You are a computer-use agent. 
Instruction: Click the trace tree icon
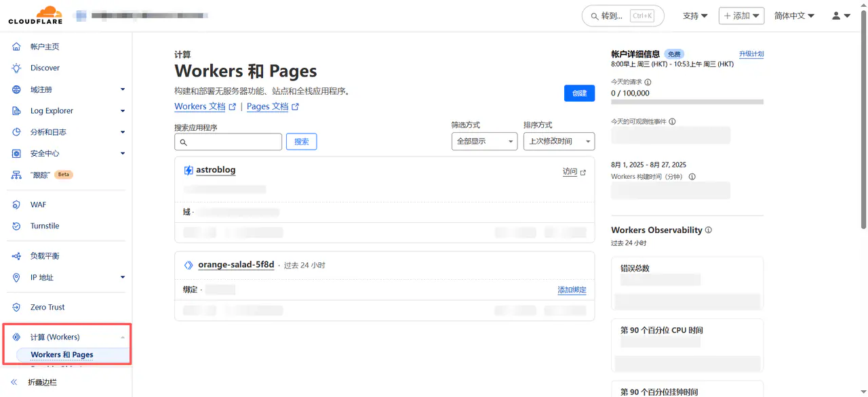pos(16,175)
